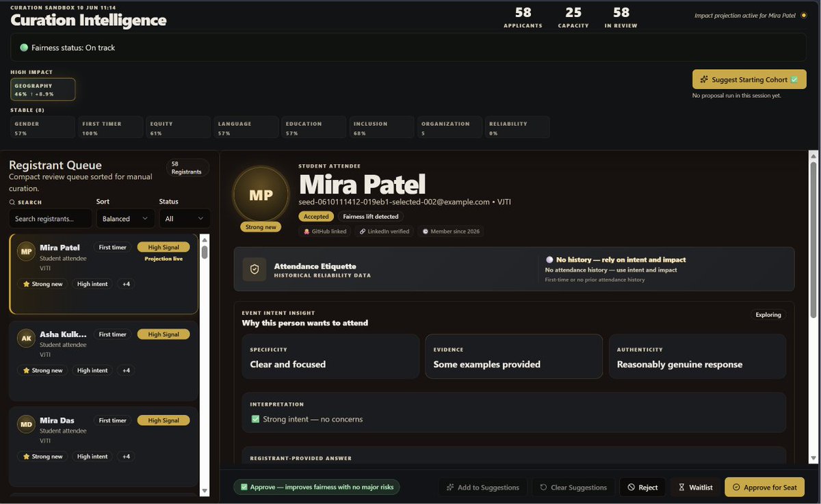Expand the +4 tags on Asha Kulkarni card

pos(126,371)
